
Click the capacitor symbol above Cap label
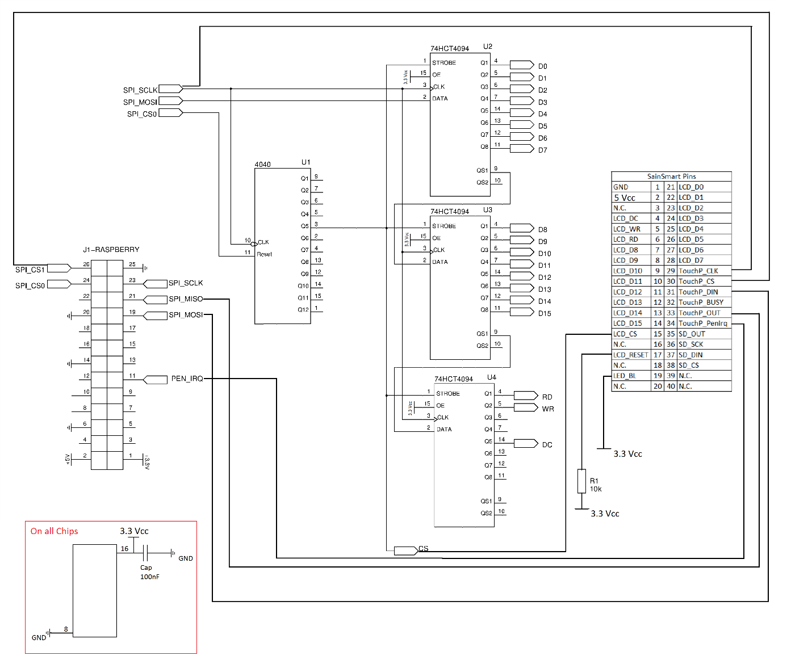(145, 553)
